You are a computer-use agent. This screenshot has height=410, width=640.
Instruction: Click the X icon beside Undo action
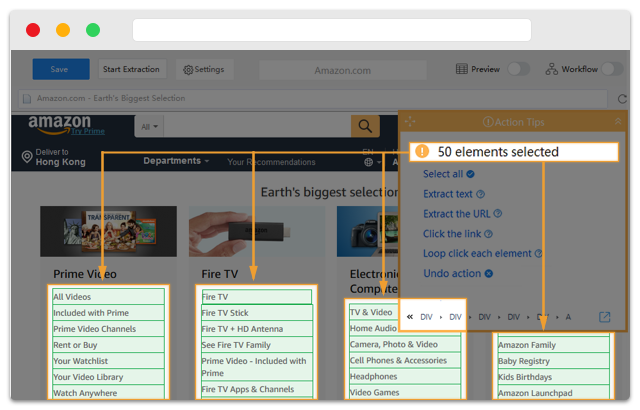click(x=488, y=273)
